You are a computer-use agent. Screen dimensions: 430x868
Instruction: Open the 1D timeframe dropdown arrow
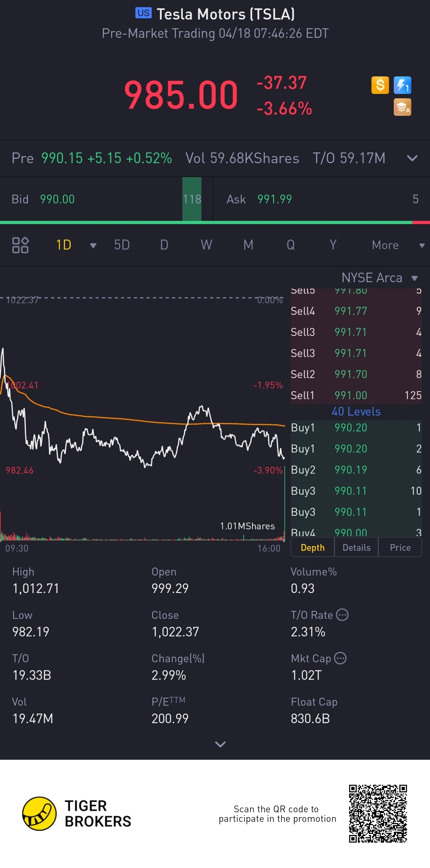(93, 246)
